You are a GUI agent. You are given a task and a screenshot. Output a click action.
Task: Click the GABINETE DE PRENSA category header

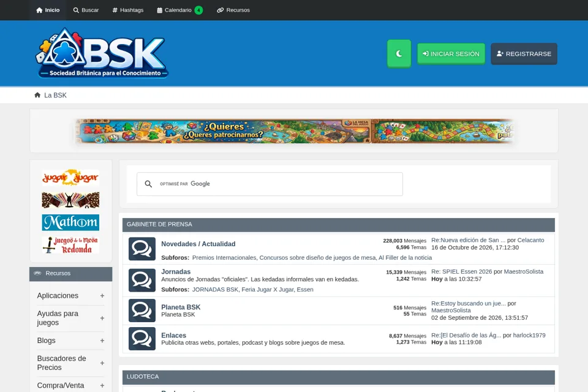[x=338, y=224]
